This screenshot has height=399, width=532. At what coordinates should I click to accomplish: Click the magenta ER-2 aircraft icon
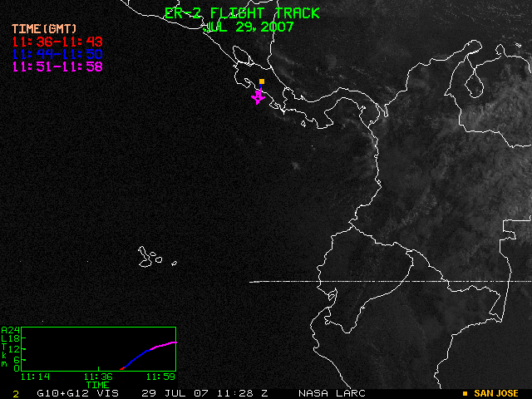click(x=259, y=98)
